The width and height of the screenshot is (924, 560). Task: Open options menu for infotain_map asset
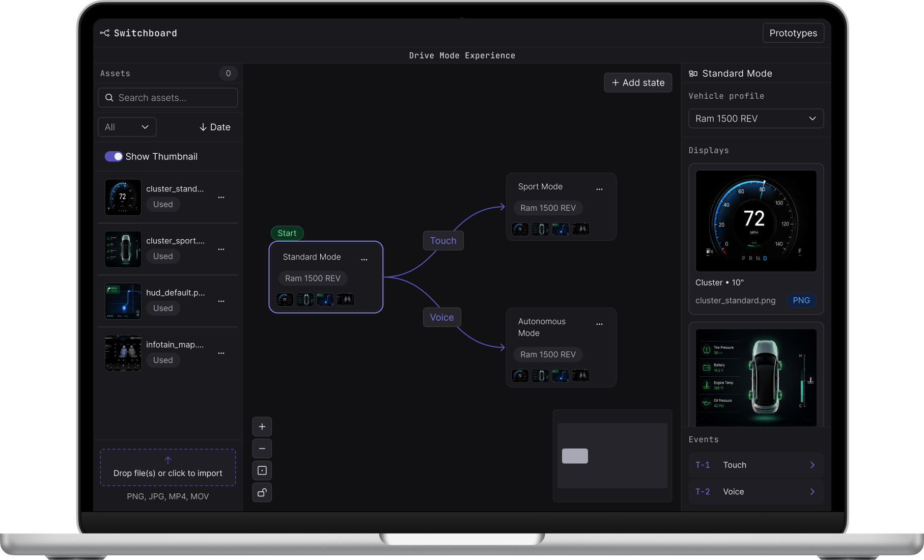[221, 353]
